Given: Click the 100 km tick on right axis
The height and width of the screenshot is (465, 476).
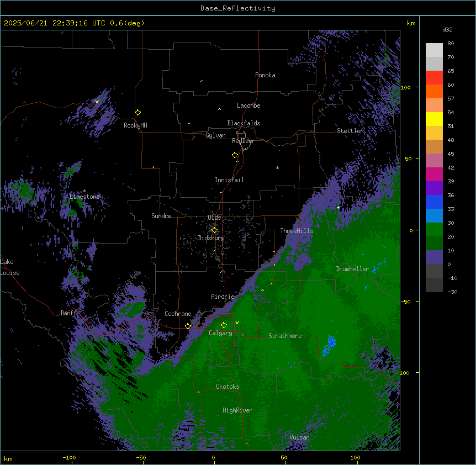Looking at the screenshot, I should 405,87.
